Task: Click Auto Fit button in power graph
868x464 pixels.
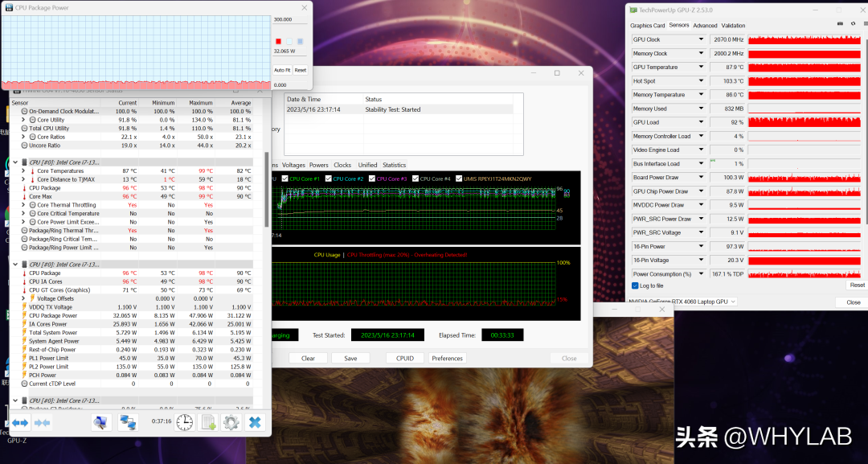Action: 282,70
